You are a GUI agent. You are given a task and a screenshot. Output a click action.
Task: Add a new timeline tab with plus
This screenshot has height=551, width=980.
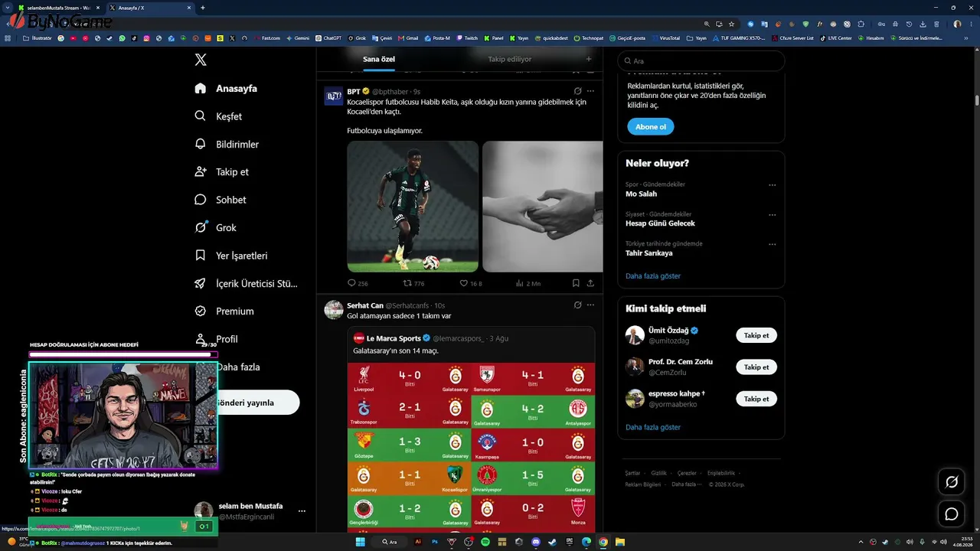pyautogui.click(x=589, y=59)
